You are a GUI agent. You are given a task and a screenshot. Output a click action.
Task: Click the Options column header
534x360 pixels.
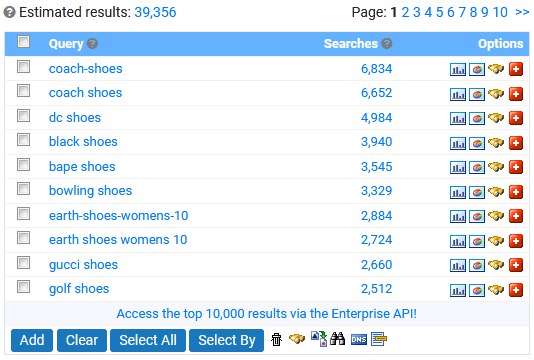[500, 44]
